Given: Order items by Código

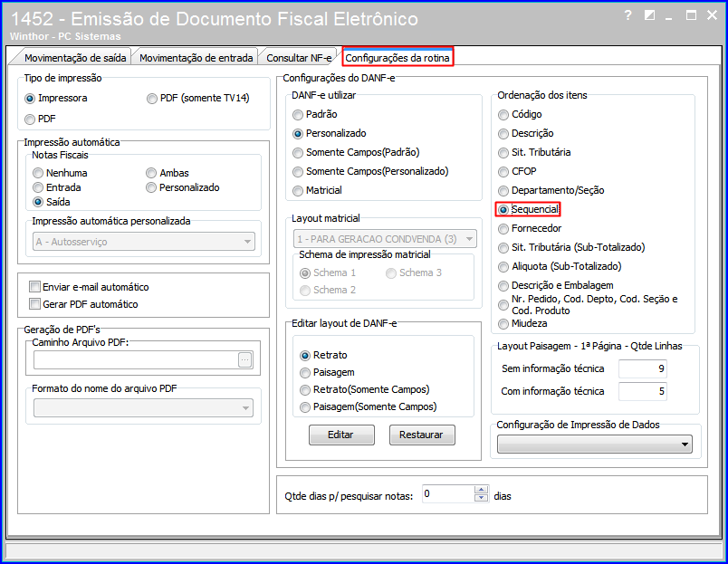Looking at the screenshot, I should [x=520, y=114].
